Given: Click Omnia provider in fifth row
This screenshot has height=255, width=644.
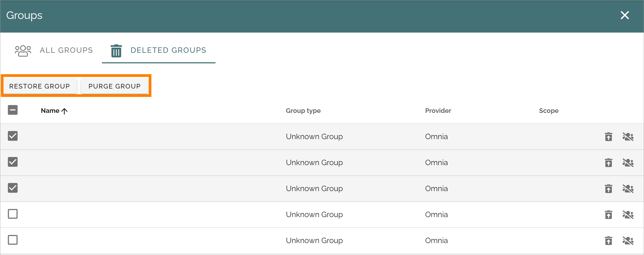Looking at the screenshot, I should 436,241.
